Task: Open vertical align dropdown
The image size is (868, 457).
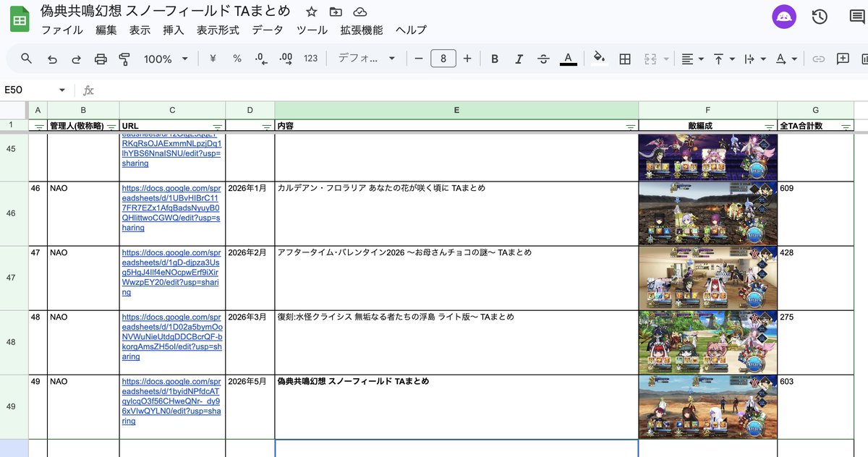Action: [x=724, y=59]
